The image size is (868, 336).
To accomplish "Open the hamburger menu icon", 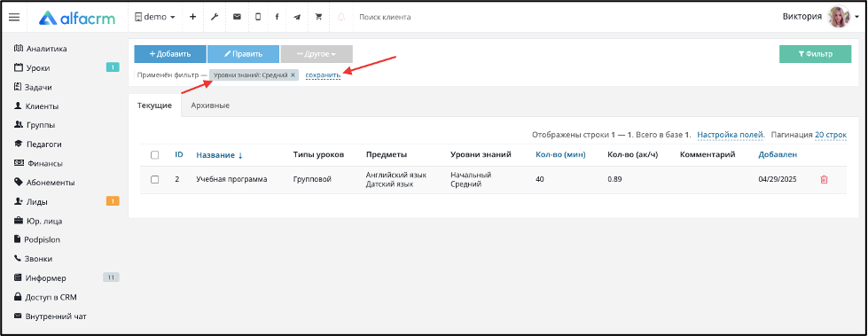I will 14,17.
